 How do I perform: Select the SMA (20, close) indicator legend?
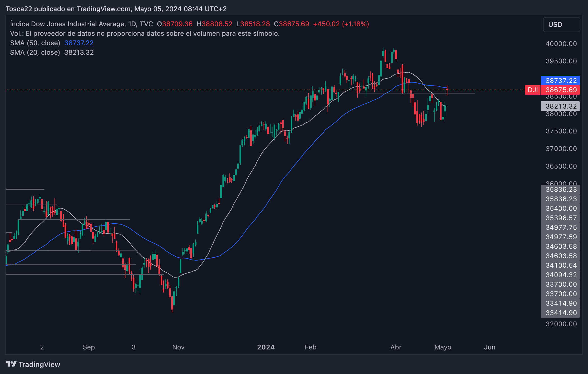click(35, 52)
